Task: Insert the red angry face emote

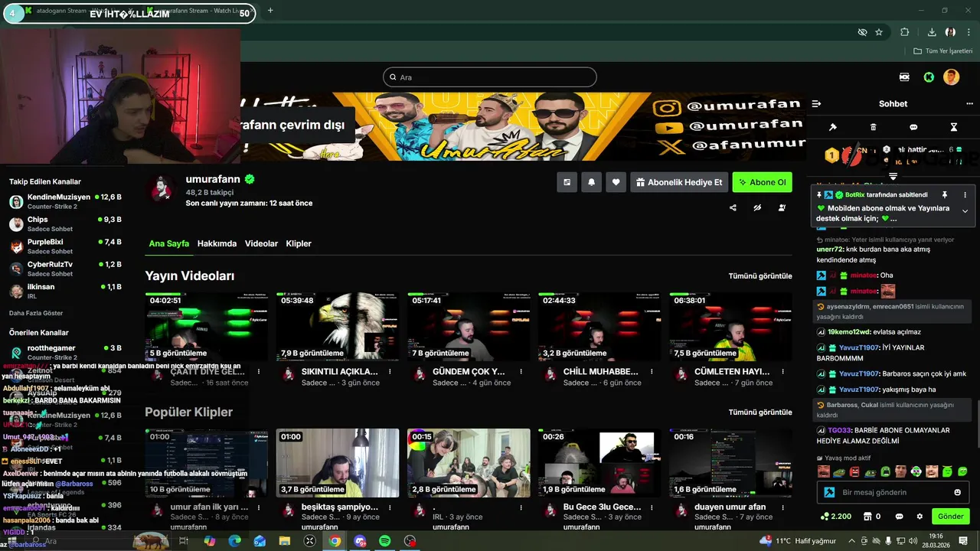Action: (854, 471)
